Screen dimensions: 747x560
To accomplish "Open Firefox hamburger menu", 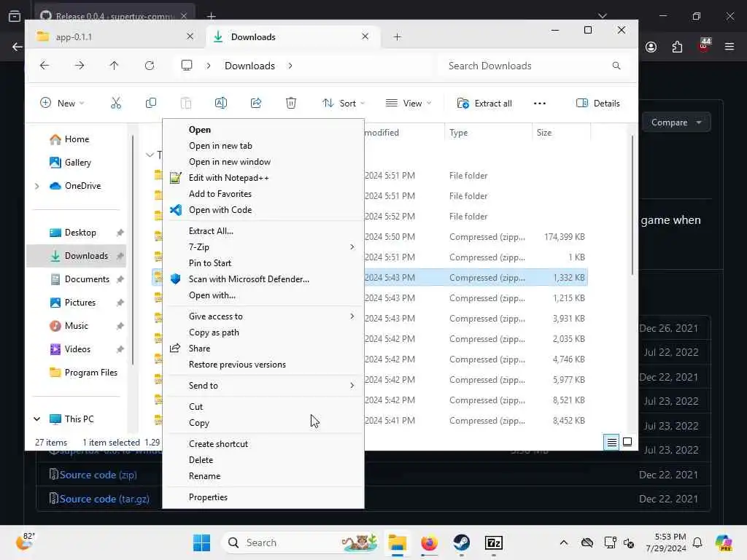I will point(729,47).
